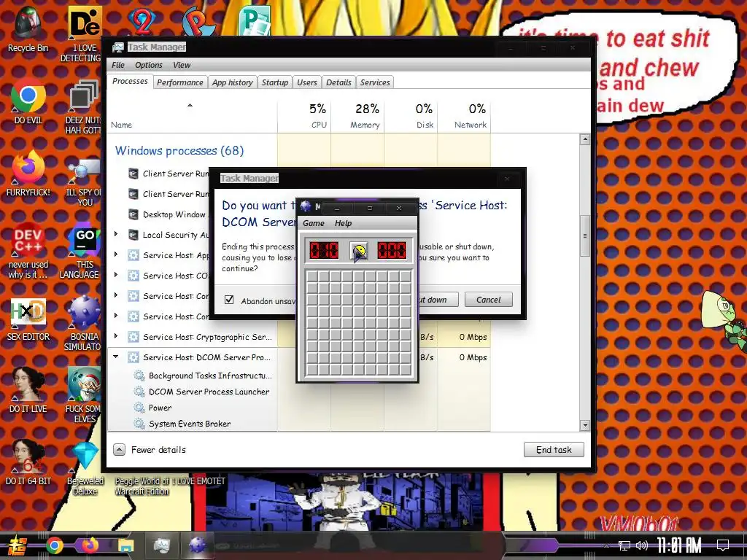Open the FURRYFUCK Firefox shortcut

(28, 174)
